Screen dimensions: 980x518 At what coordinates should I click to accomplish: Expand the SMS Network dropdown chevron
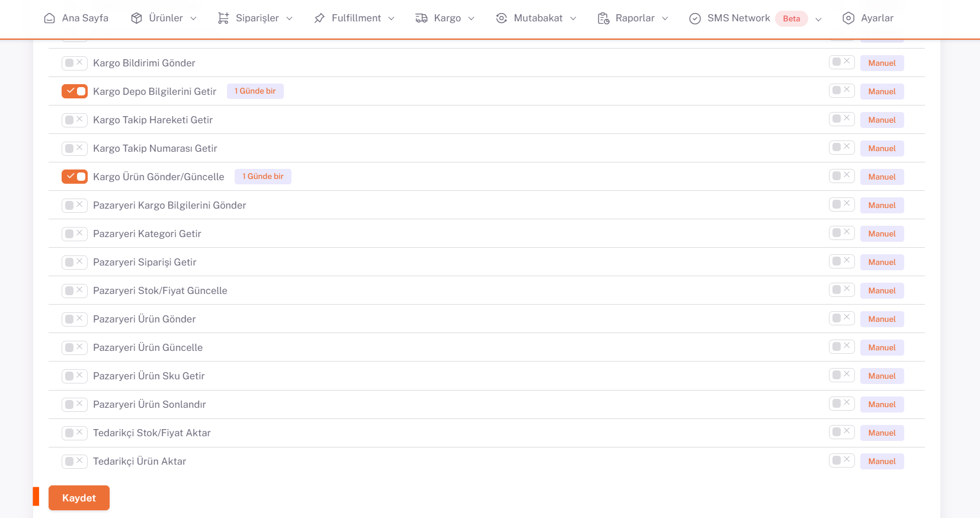tap(818, 19)
